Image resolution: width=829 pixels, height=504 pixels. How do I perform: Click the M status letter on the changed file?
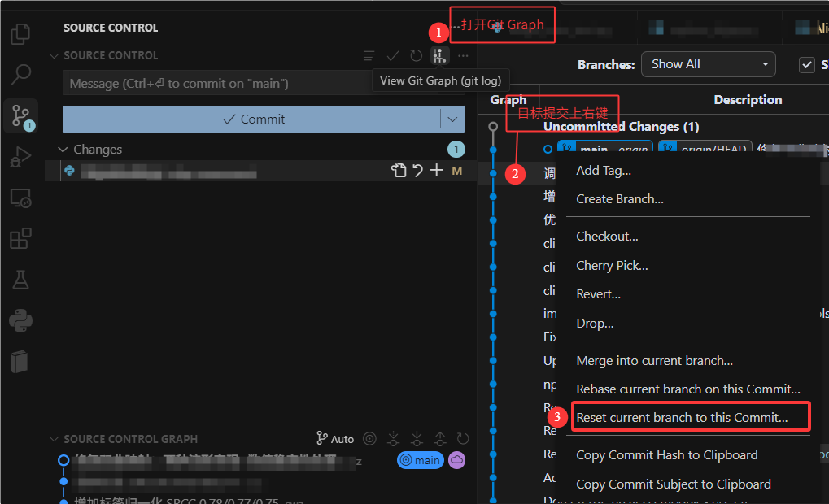pyautogui.click(x=456, y=171)
